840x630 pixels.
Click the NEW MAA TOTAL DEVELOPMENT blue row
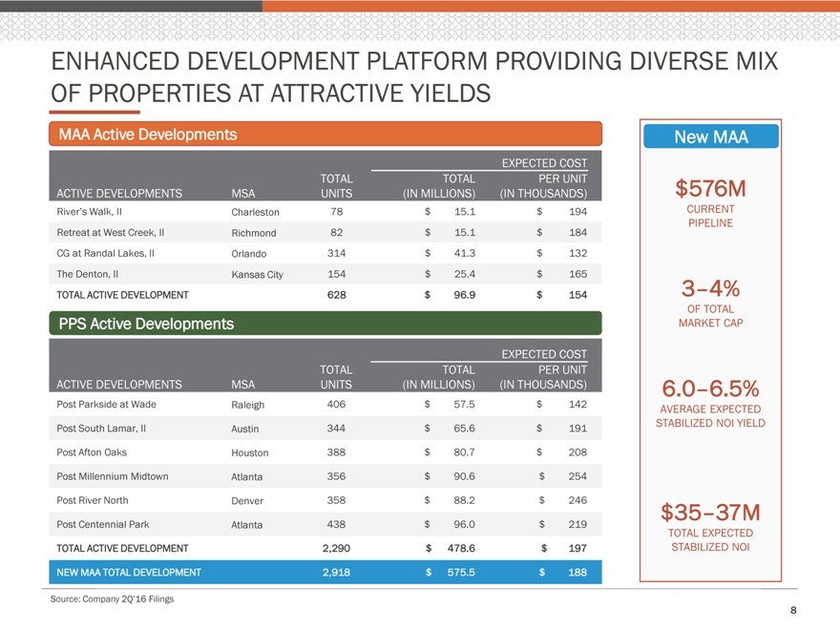325,572
